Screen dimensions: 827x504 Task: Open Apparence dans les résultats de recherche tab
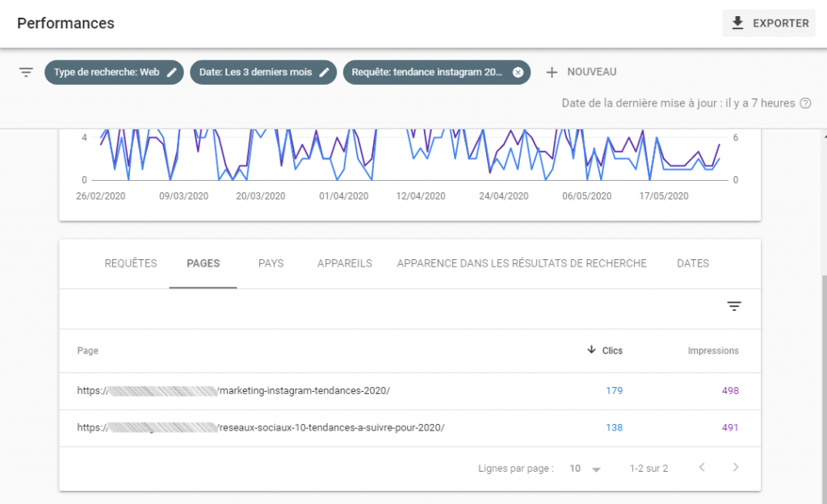point(522,263)
